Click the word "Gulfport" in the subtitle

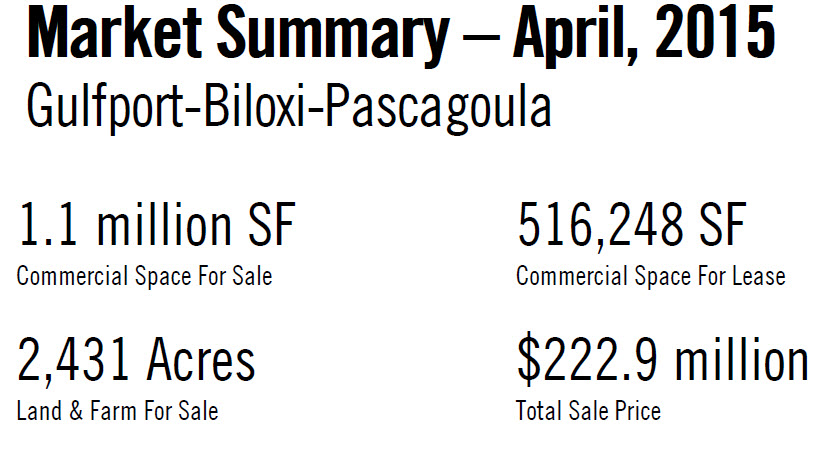pos(106,107)
